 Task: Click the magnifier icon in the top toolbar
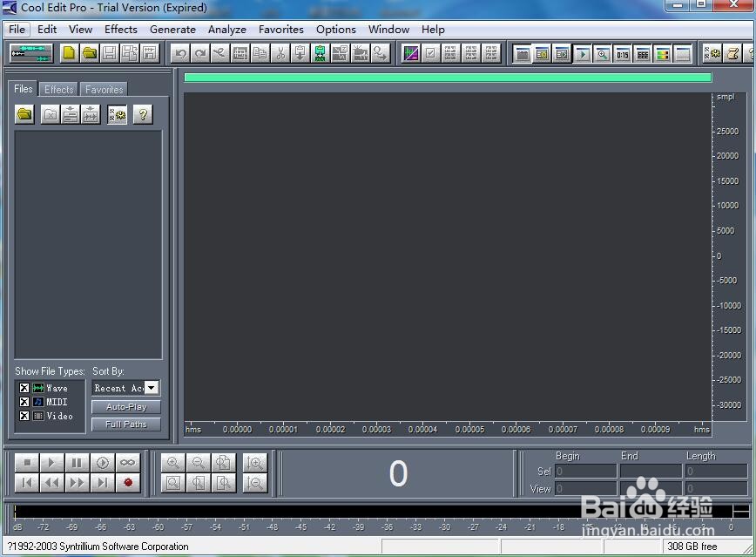(x=602, y=53)
